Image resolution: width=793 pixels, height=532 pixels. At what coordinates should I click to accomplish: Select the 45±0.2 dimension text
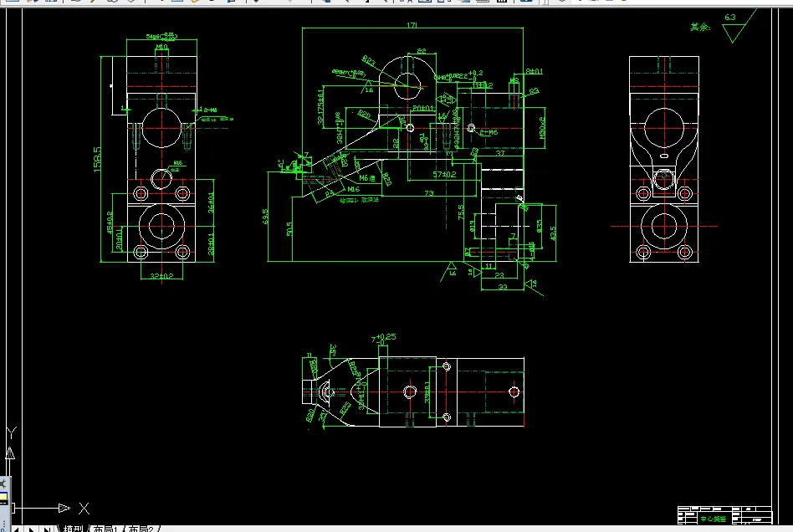coord(110,223)
